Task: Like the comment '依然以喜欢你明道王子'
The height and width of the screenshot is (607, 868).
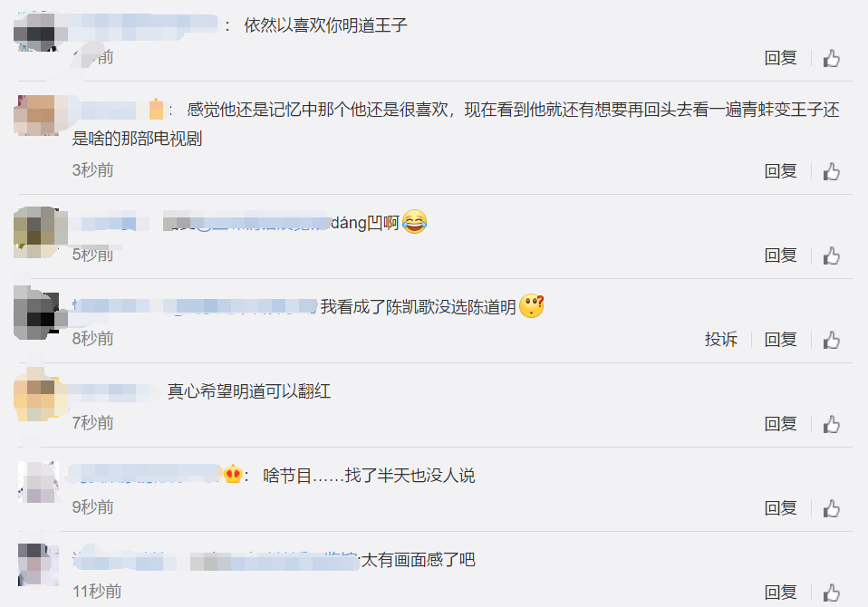Action: (831, 58)
